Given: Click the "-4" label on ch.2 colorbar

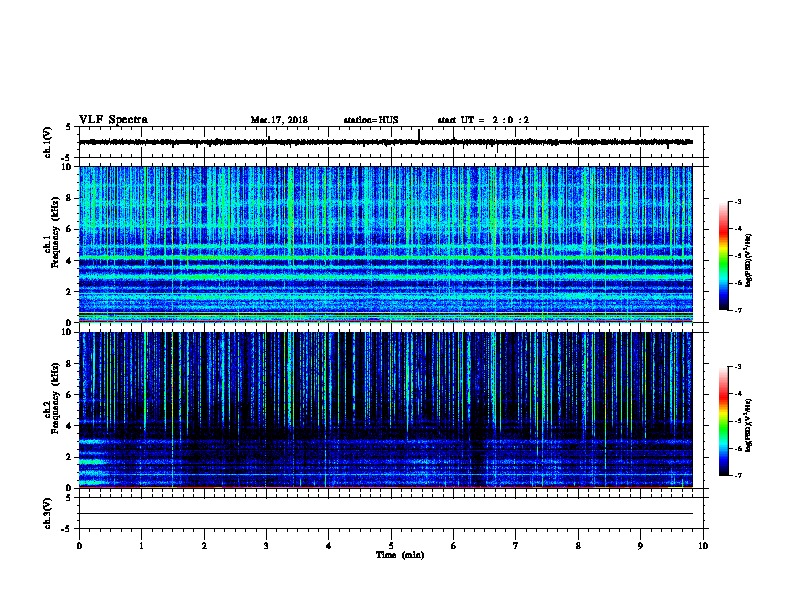Looking at the screenshot, I should click(x=737, y=394).
